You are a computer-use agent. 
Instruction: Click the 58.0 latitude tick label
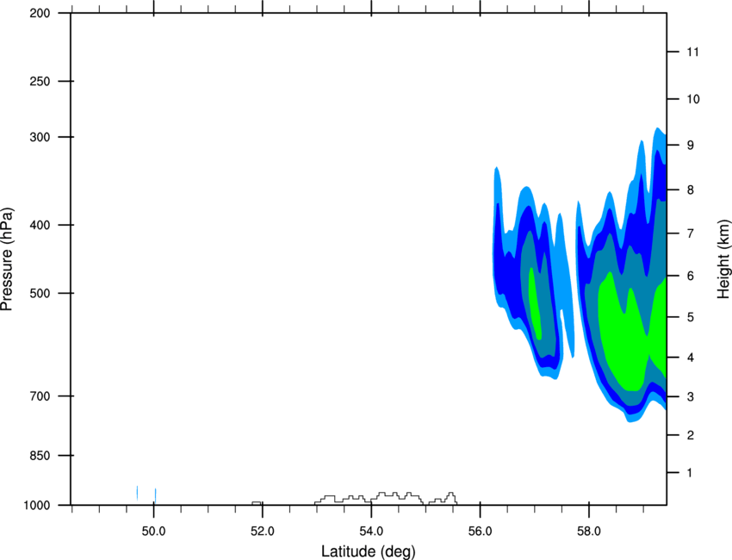tap(589, 532)
